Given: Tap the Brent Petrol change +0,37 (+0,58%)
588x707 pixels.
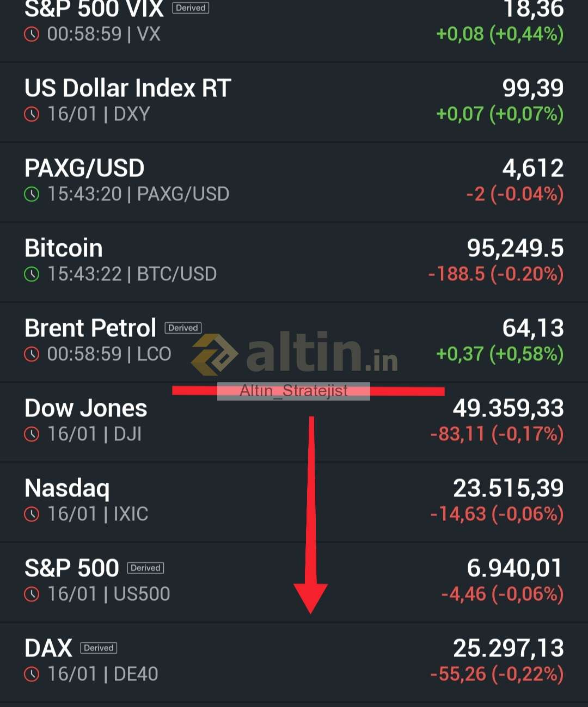Looking at the screenshot, I should tap(499, 354).
